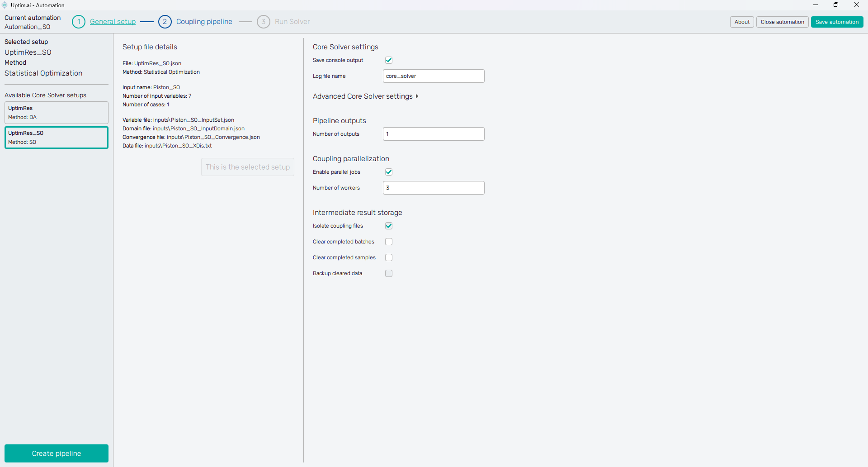Click 'Core Solver settings' heading

[345, 47]
